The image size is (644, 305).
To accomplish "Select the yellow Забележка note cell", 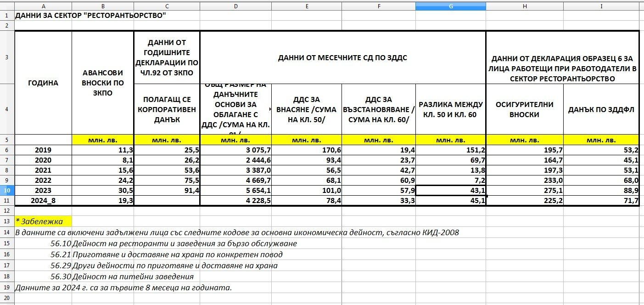I will [x=43, y=221].
